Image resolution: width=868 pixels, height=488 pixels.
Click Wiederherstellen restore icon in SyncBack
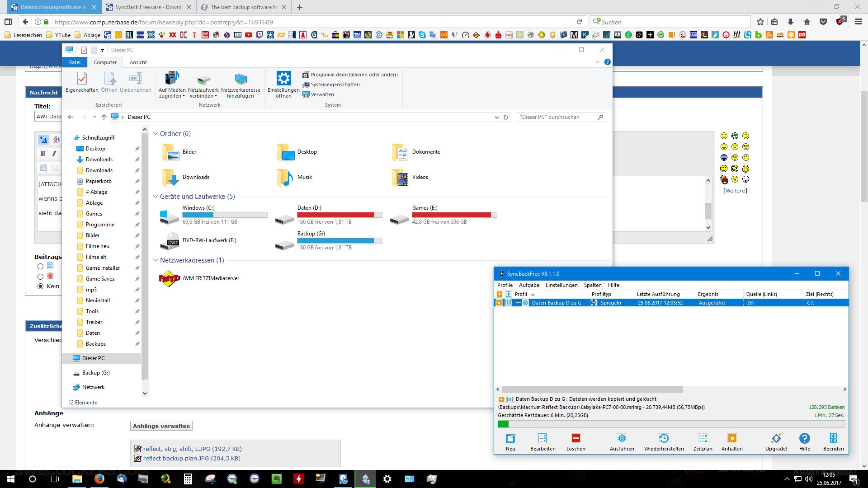coord(663,438)
